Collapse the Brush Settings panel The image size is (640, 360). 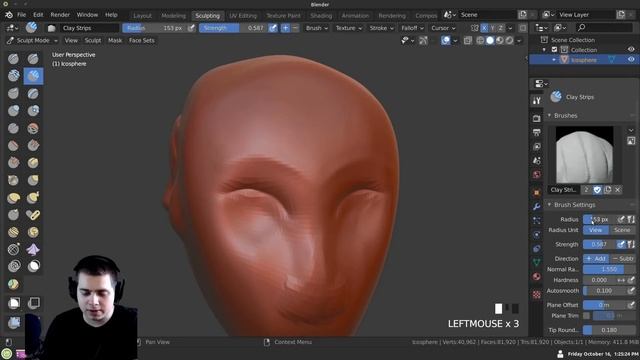pyautogui.click(x=549, y=205)
